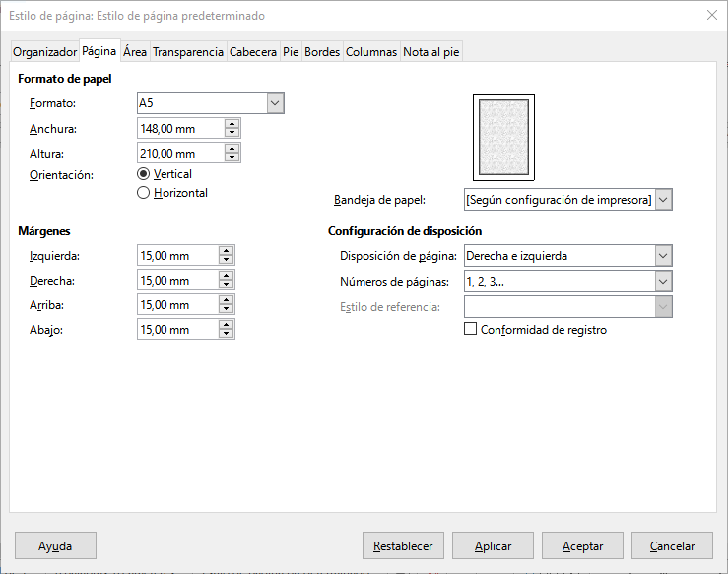Screen dimensions: 728x574
Task: Increase the Izquierda margin with up arrow
Action: (227, 251)
